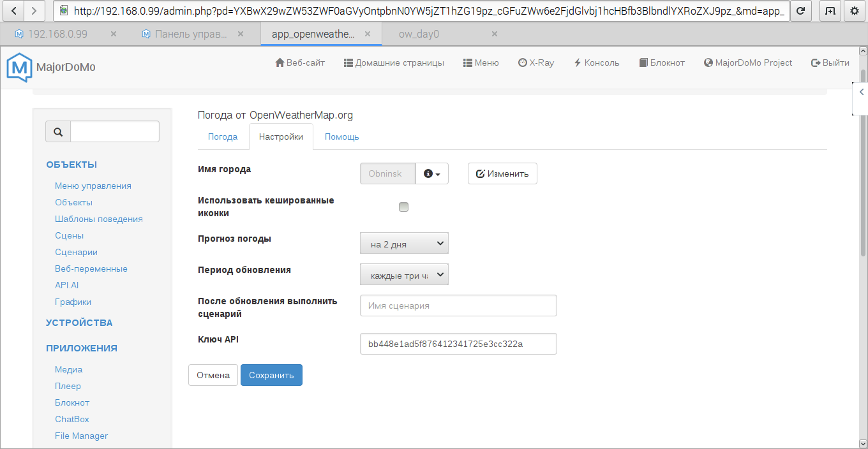Viewport: 868px width, 449px height.
Task: Click the site icon in address bar
Action: click(63, 11)
